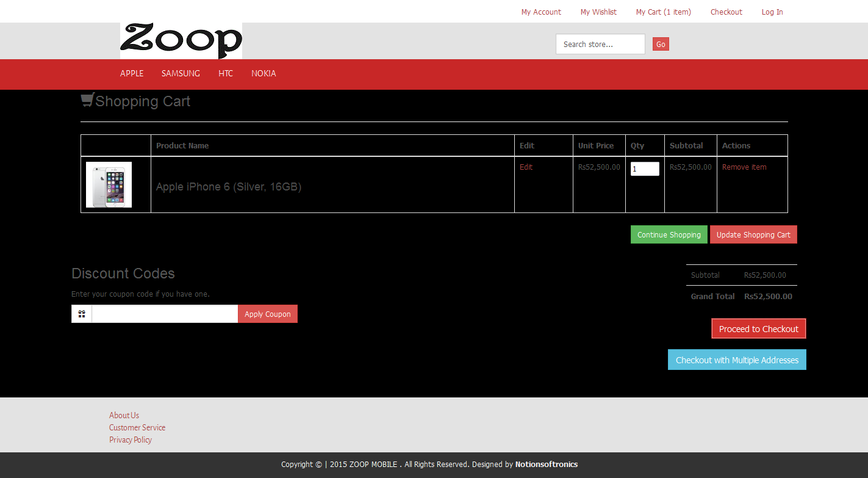Focus the Search store field
This screenshot has width=868, height=478.
click(x=600, y=44)
